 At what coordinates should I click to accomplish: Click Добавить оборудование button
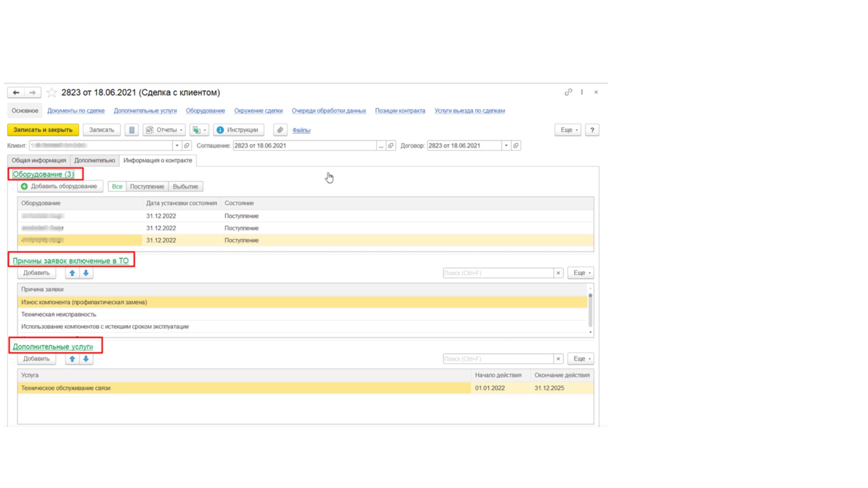60,187
